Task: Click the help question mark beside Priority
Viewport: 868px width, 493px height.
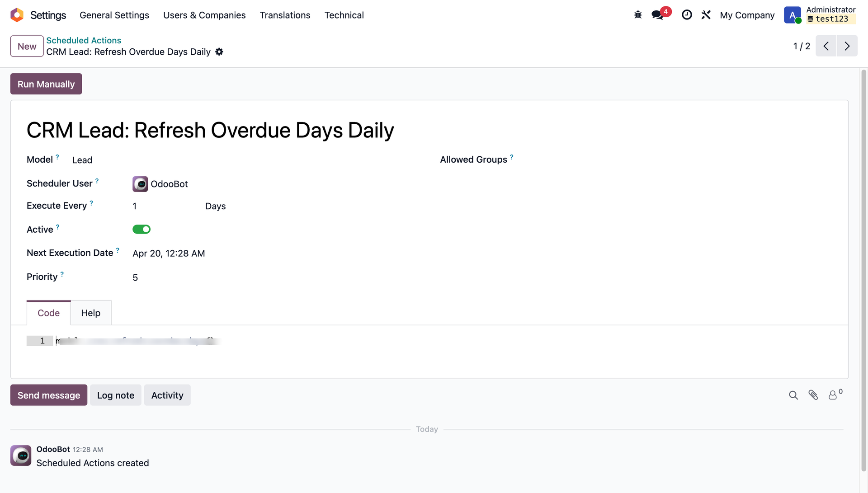Action: [62, 274]
